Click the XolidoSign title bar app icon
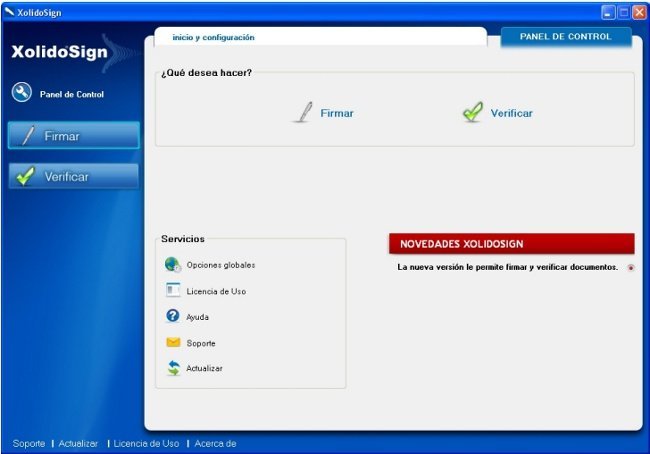 9,12
